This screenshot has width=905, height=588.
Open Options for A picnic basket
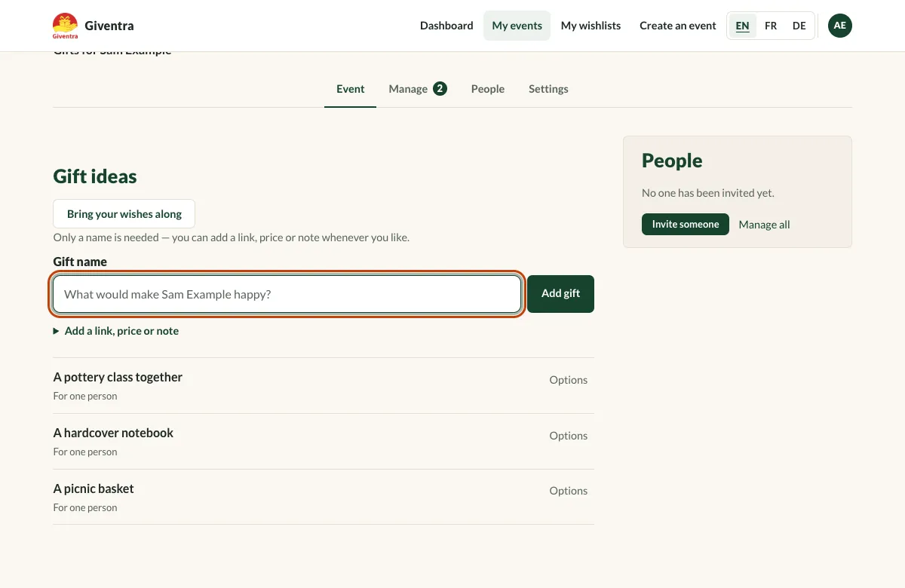point(568,491)
